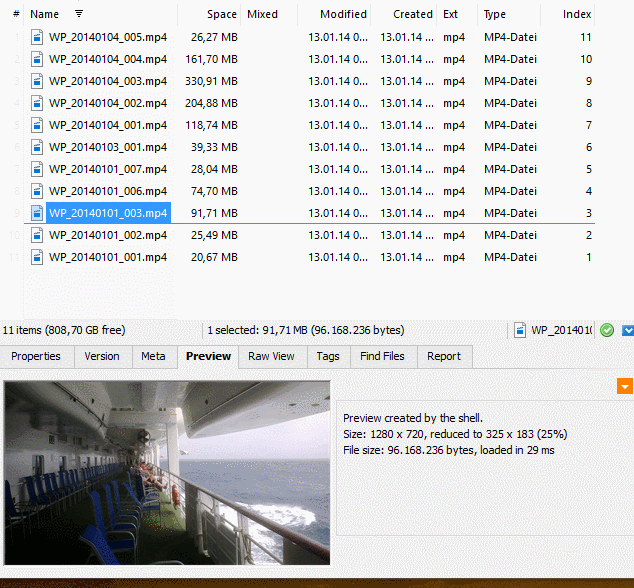Click the ship deck preview thumbnail
634x588 pixels.
[166, 472]
